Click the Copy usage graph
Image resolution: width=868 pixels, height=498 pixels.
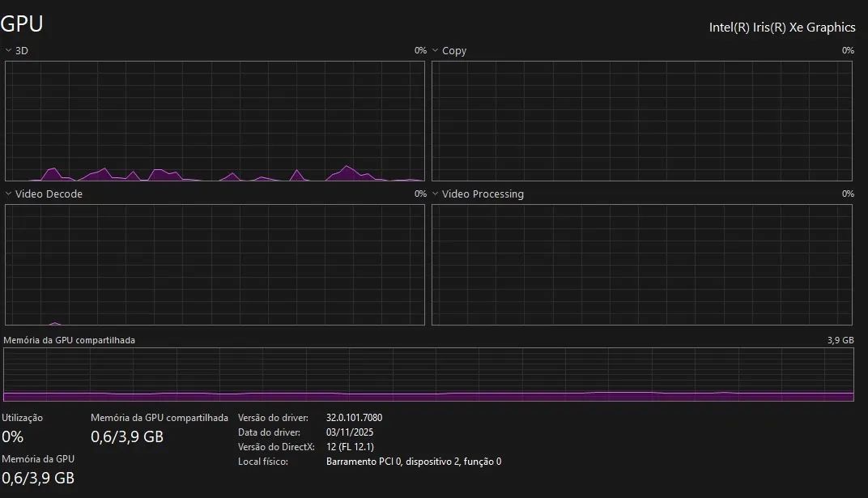click(x=642, y=121)
